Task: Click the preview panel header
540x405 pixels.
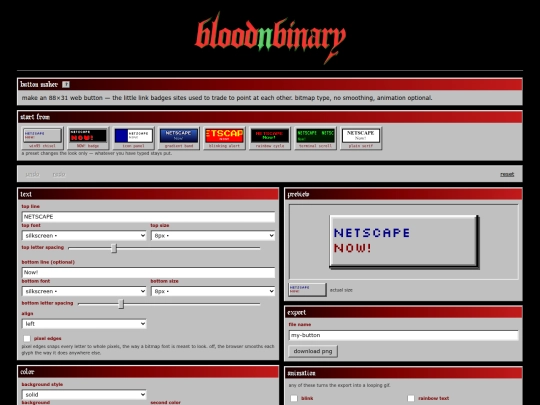Action: pos(403,194)
